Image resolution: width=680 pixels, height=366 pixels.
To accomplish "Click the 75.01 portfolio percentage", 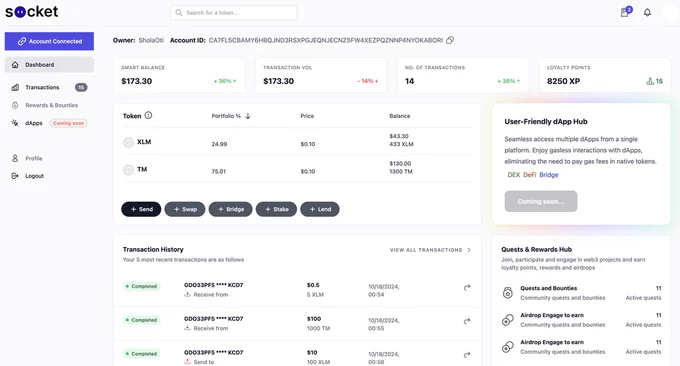I will click(219, 171).
